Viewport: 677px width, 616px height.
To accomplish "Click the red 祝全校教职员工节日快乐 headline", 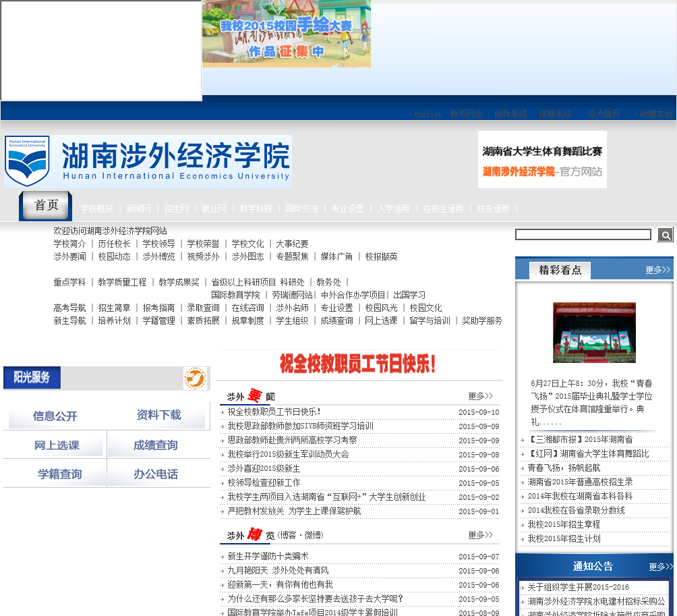I will (x=357, y=364).
